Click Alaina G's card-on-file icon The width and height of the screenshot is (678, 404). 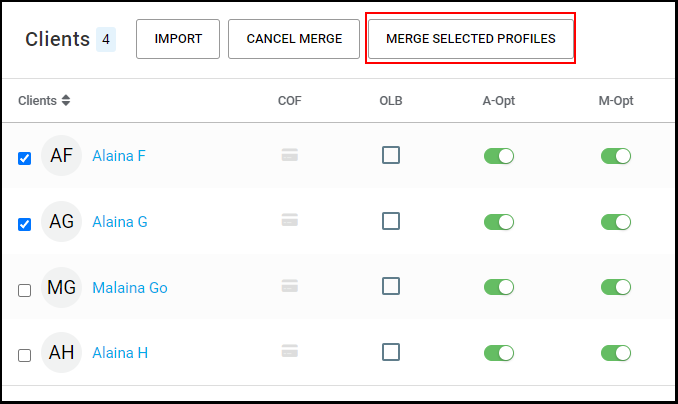point(290,220)
